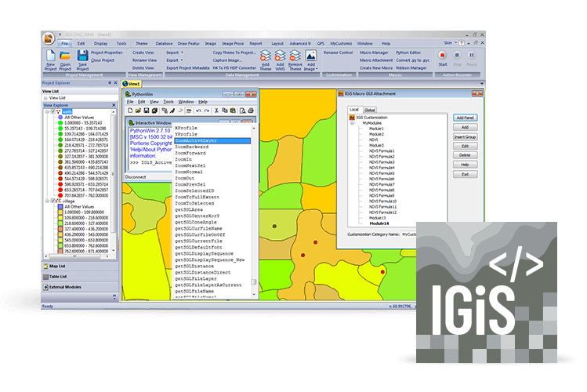Open the Add Image dropdown arrow
This screenshot has height=392, width=587.
coord(317,69)
